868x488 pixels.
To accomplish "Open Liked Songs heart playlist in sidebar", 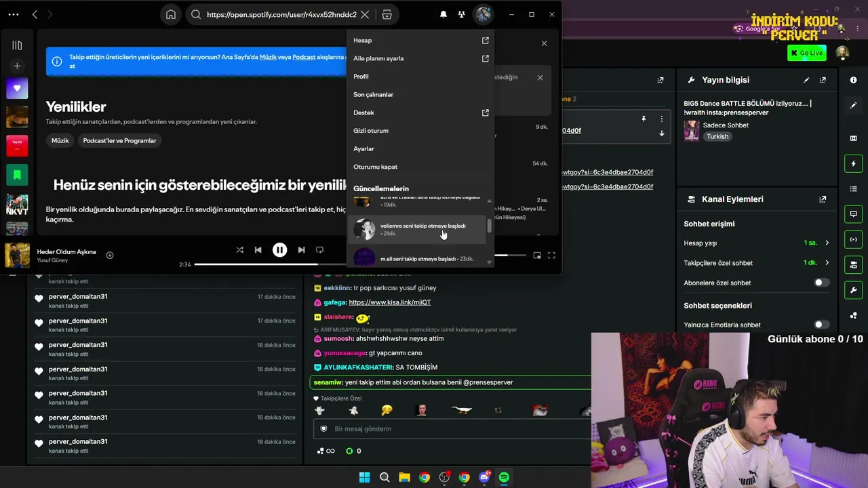I will click(17, 88).
